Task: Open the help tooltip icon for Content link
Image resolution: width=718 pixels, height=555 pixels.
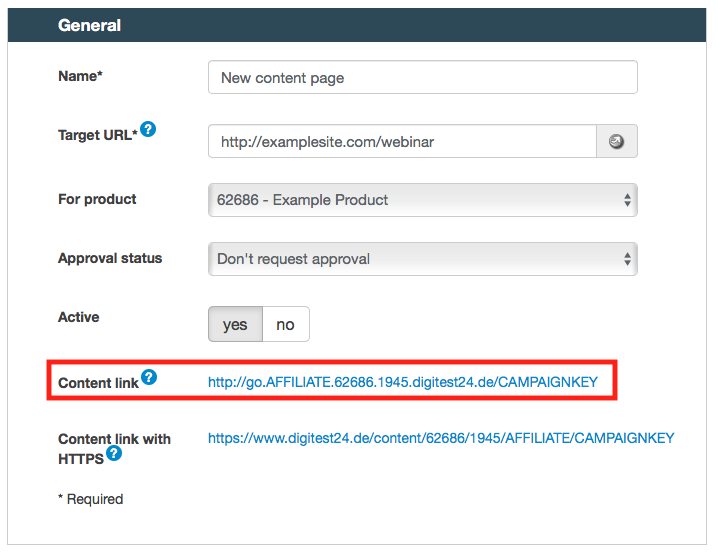Action: click(x=149, y=377)
